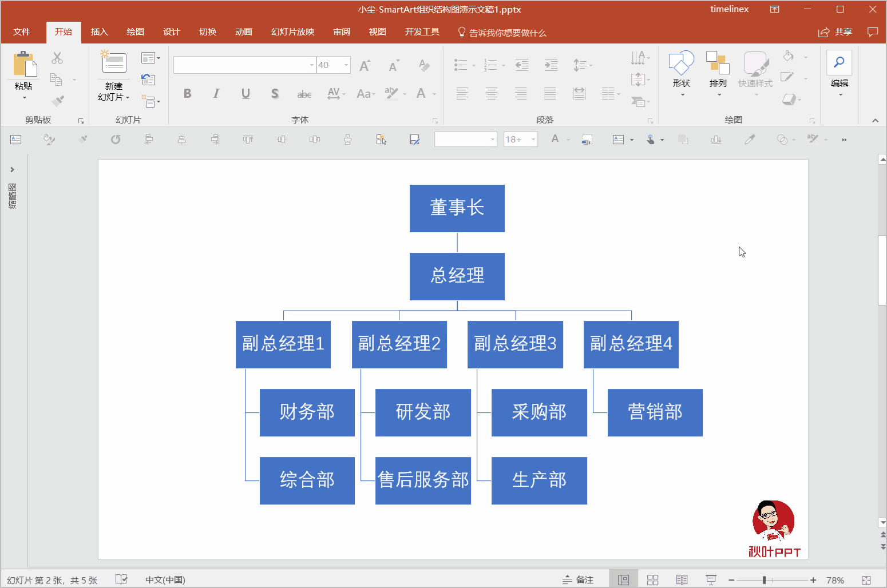Click Reading View icon in status bar
The image size is (887, 588).
click(682, 579)
